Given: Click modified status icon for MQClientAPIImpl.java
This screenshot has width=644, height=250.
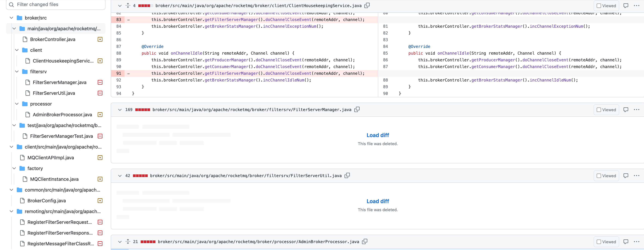Looking at the screenshot, I should 100,158.
